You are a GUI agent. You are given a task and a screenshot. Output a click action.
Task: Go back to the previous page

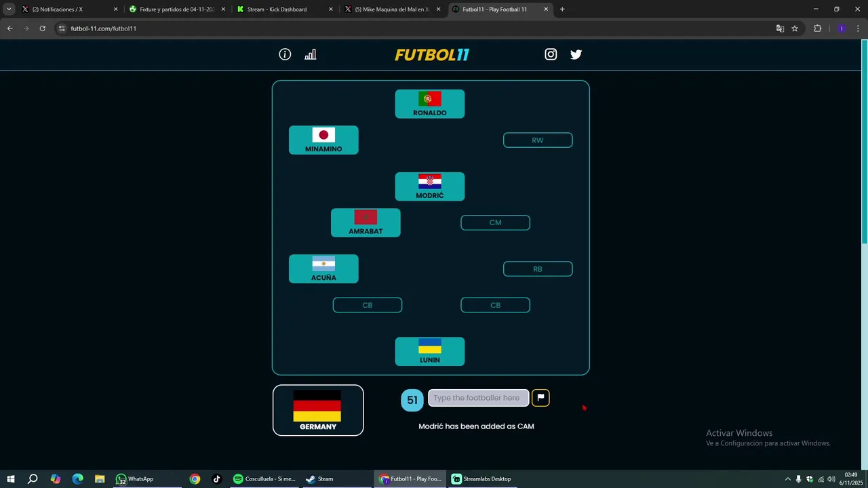[9, 28]
